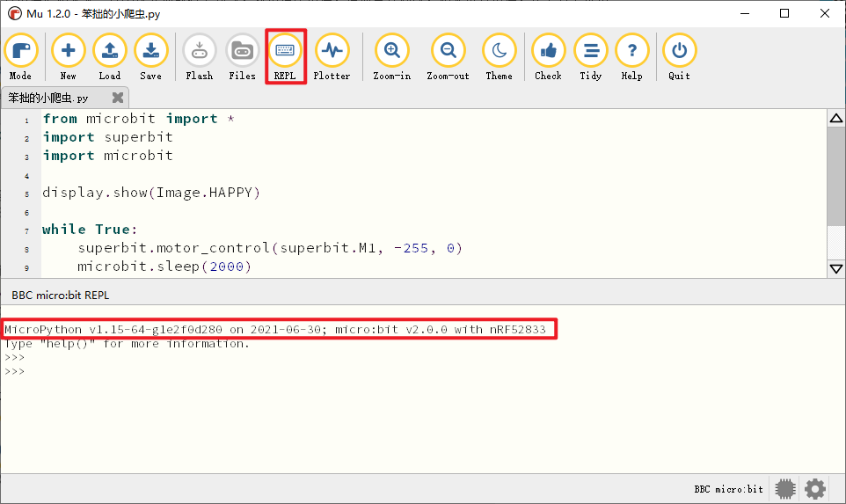Tidy the code formatting

point(591,57)
